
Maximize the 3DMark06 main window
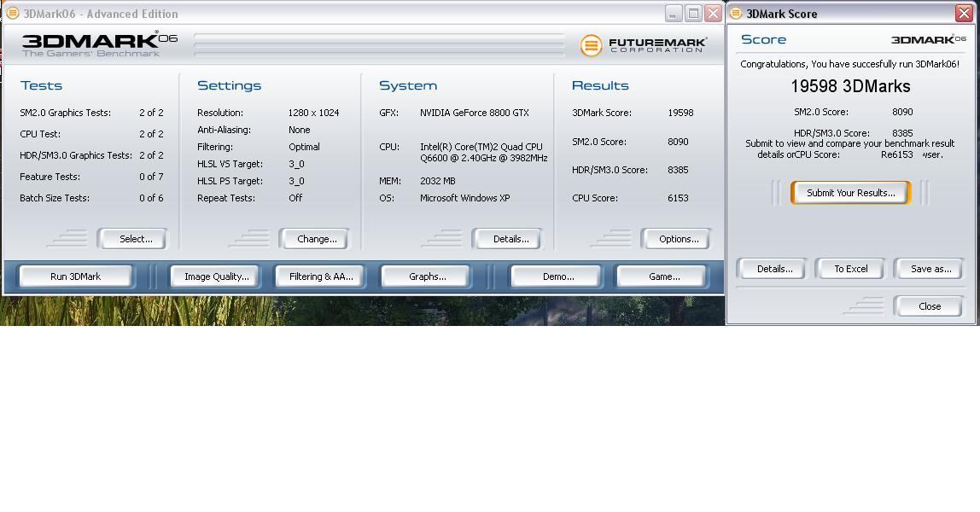click(x=693, y=13)
